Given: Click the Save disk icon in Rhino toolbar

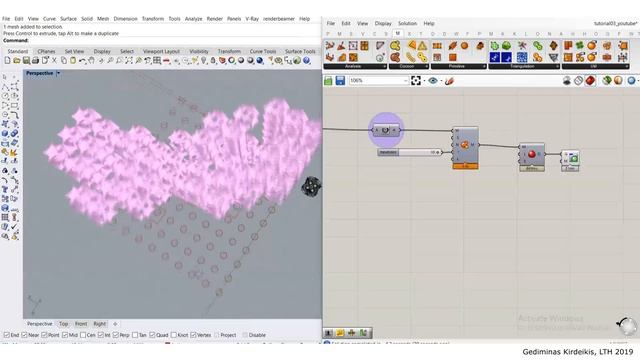Looking at the screenshot, I should click(x=26, y=60).
